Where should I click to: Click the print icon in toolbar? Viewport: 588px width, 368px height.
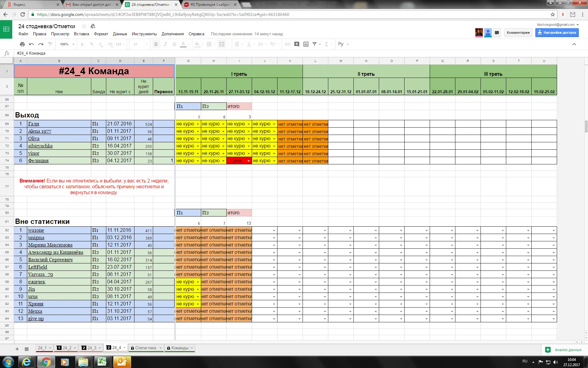click(22, 44)
